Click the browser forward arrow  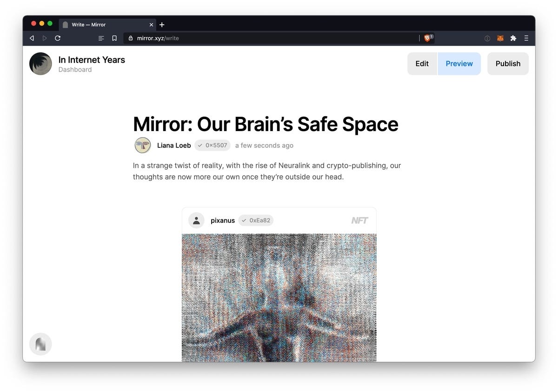click(x=45, y=38)
